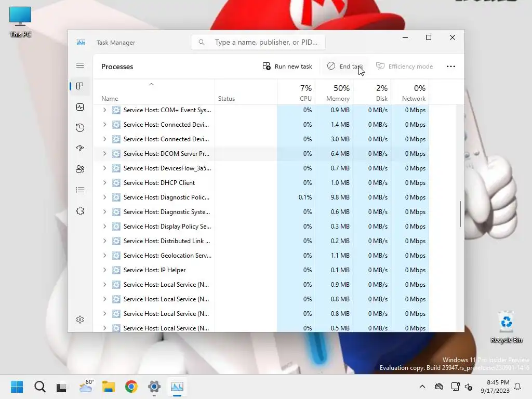Screen dimensions: 532x399
Task: Expand Service Host: DevicesFlow_3a5... row
Action: coord(104,168)
